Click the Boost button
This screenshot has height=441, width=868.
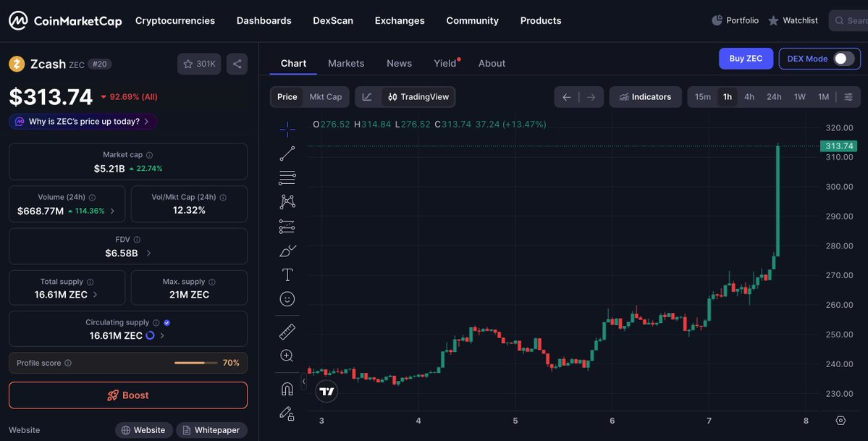point(128,395)
